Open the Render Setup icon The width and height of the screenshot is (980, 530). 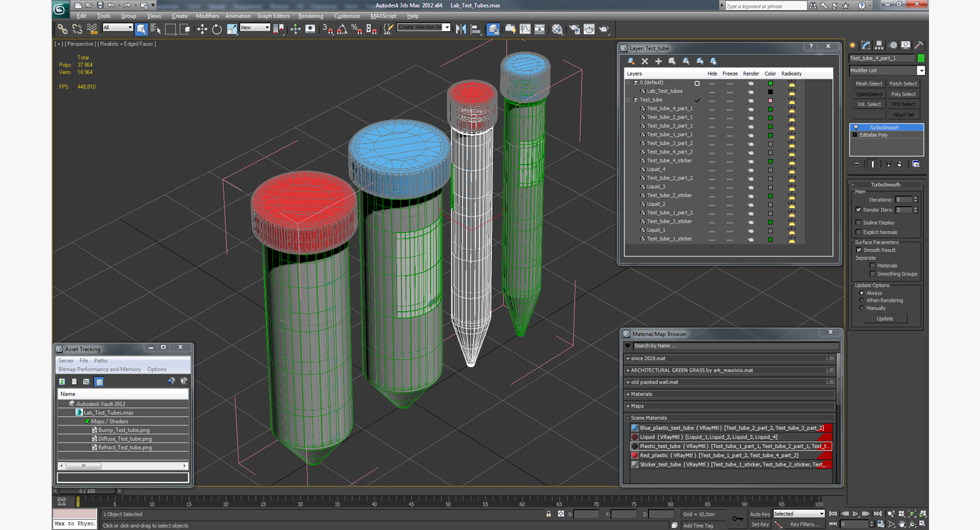[573, 29]
